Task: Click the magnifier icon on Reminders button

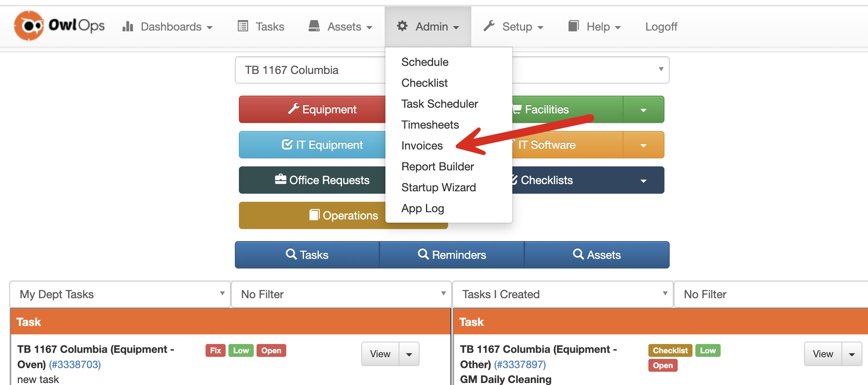Action: (x=423, y=254)
